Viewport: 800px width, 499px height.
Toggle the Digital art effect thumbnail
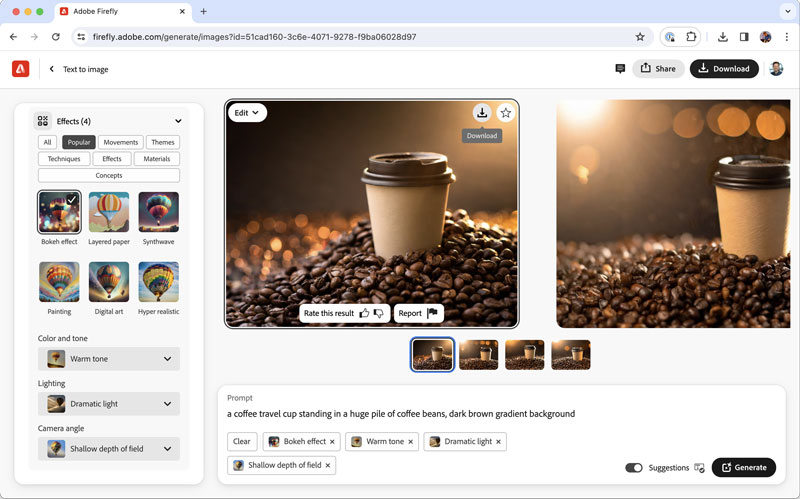click(109, 282)
